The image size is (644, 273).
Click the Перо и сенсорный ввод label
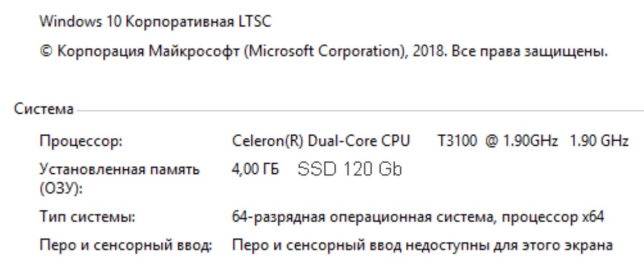tap(125, 245)
